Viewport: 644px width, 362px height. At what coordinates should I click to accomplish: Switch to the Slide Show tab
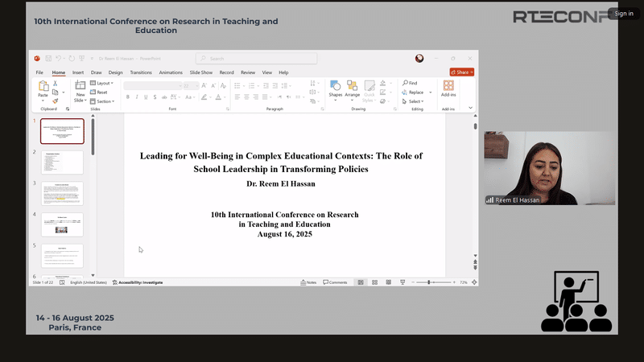click(x=201, y=72)
